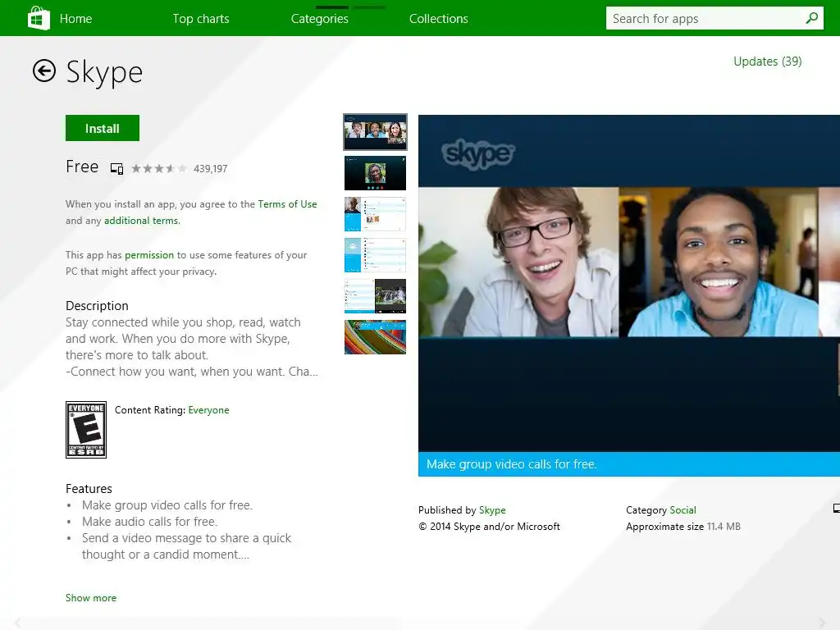Click the 'Make audio calls for free.' feature
840x630 pixels.
[149, 522]
